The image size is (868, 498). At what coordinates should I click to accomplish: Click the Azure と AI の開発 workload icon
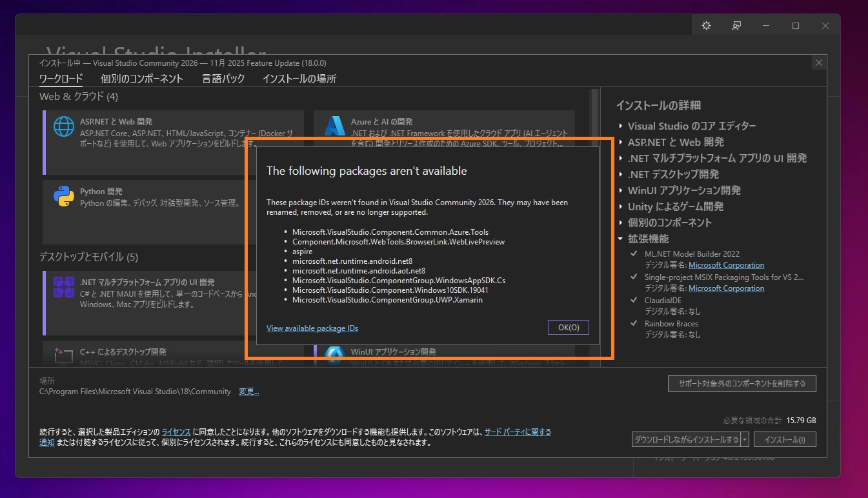pyautogui.click(x=336, y=126)
